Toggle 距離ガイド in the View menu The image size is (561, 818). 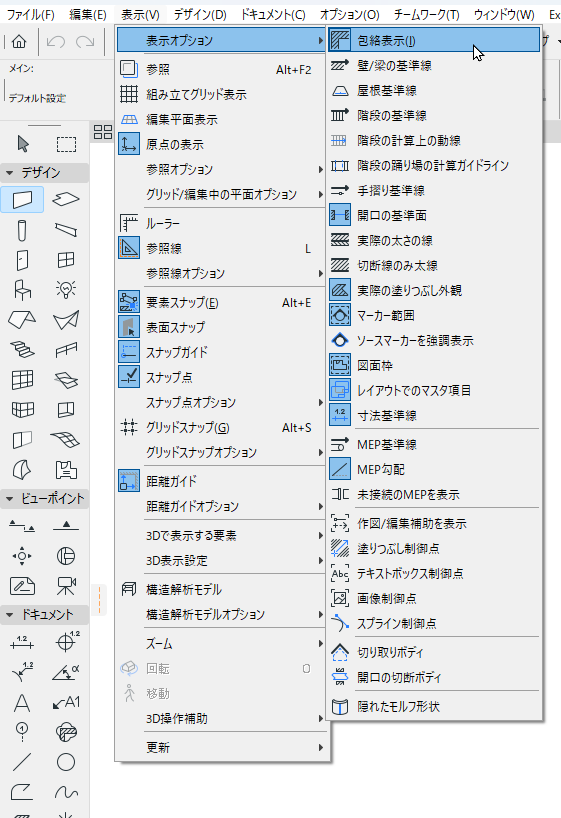click(222, 481)
